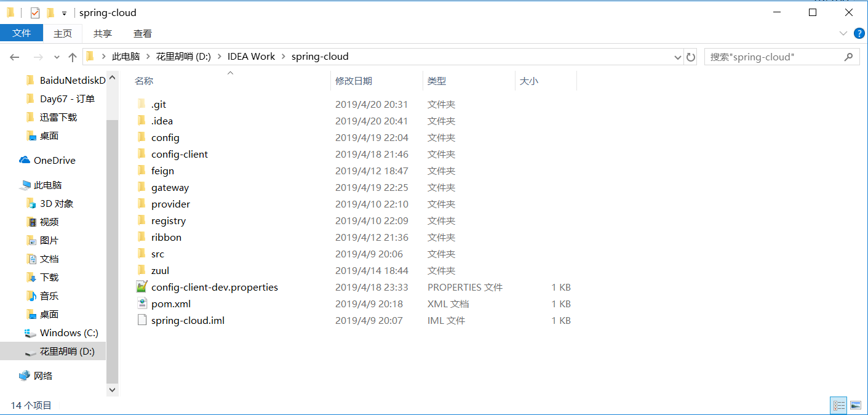This screenshot has height=415, width=868.
Task: Open 3D 对象 in the sidebar
Action: (50, 204)
